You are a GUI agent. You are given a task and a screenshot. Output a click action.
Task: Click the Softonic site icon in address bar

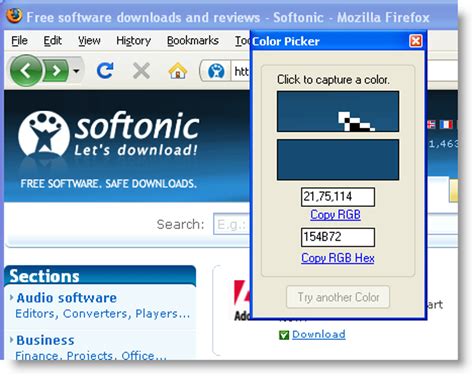(216, 71)
